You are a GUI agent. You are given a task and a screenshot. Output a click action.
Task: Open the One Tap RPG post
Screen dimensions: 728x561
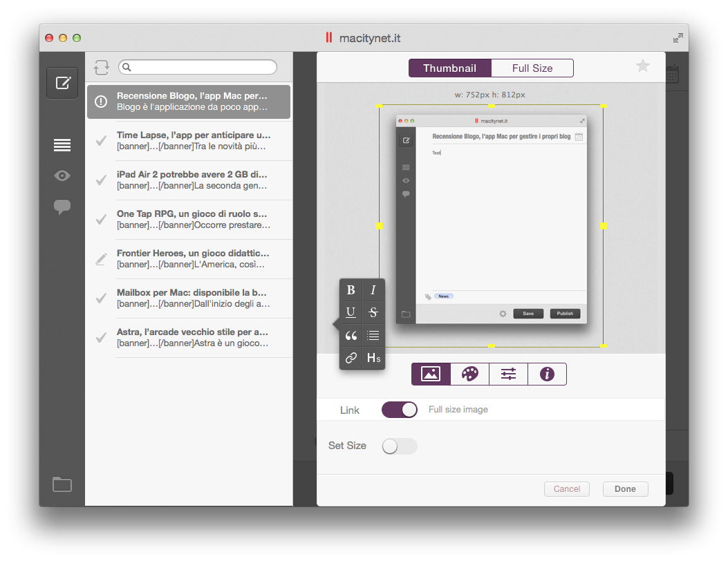click(x=189, y=220)
